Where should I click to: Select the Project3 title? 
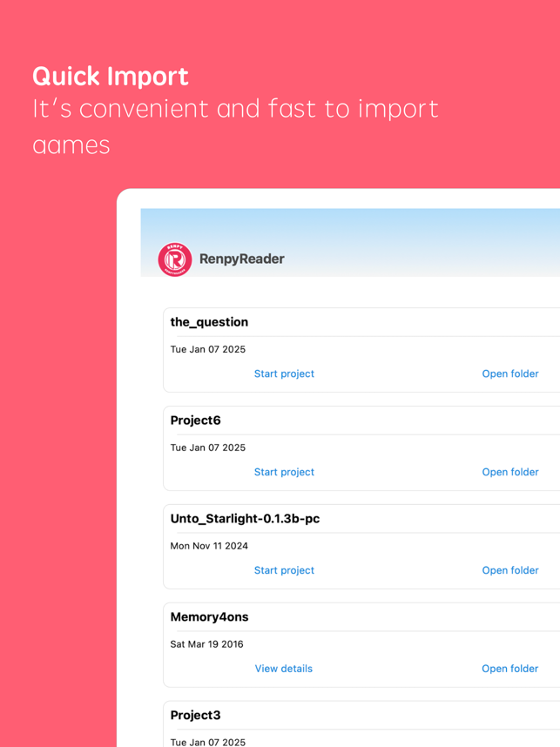pos(195,715)
